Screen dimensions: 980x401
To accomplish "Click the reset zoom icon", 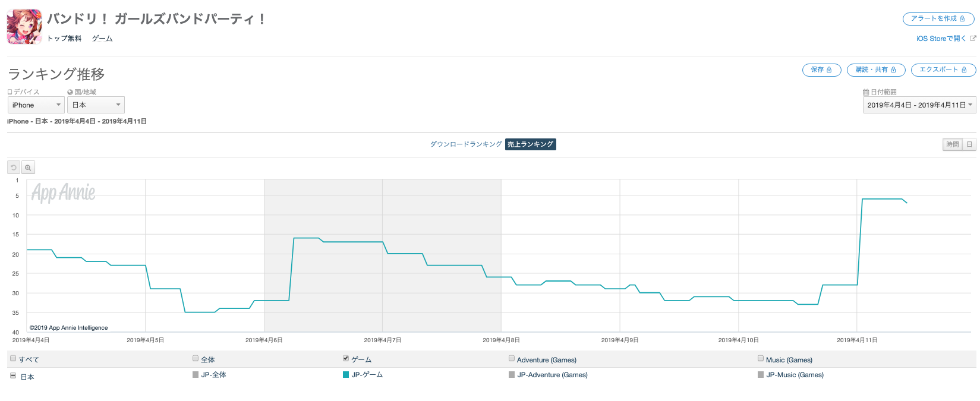I will coord(14,168).
